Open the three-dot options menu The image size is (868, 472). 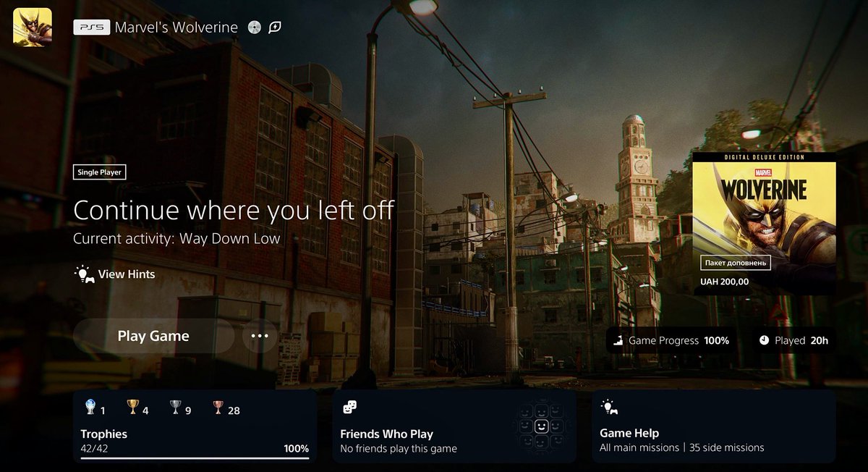coord(260,336)
